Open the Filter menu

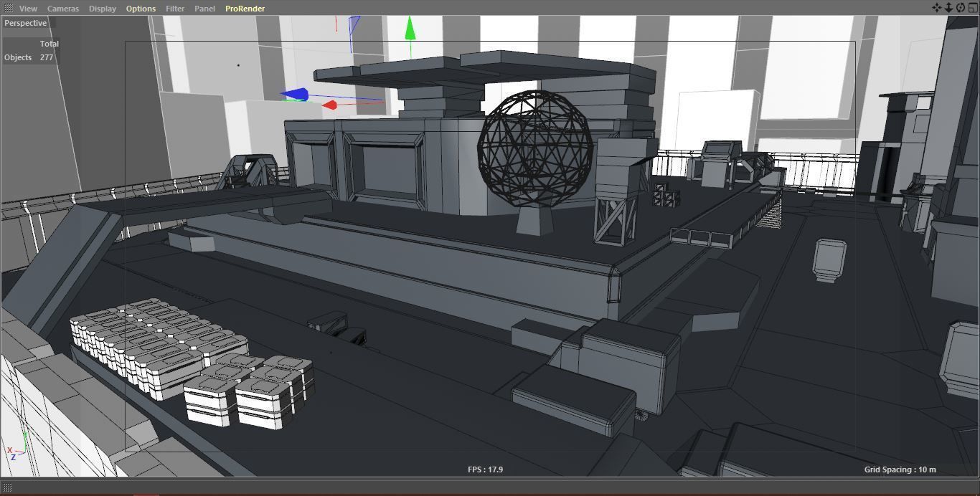[175, 9]
